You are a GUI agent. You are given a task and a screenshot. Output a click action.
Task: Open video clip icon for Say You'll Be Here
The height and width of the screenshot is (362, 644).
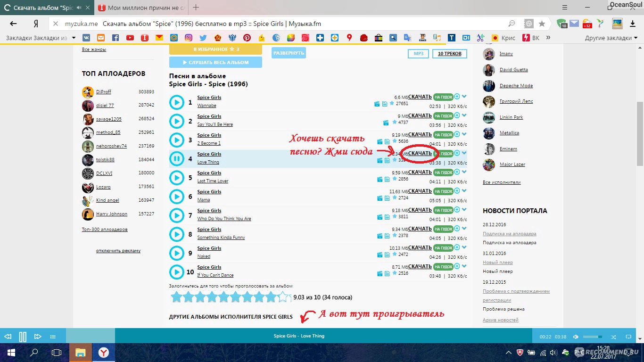386,123
